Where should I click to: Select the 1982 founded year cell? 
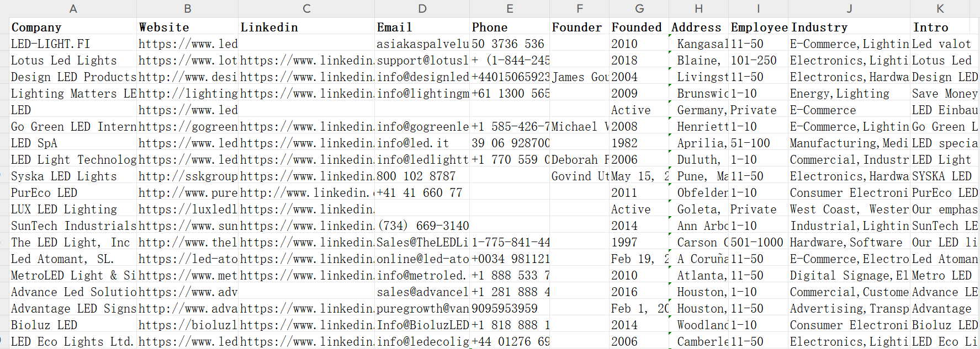coord(639,143)
